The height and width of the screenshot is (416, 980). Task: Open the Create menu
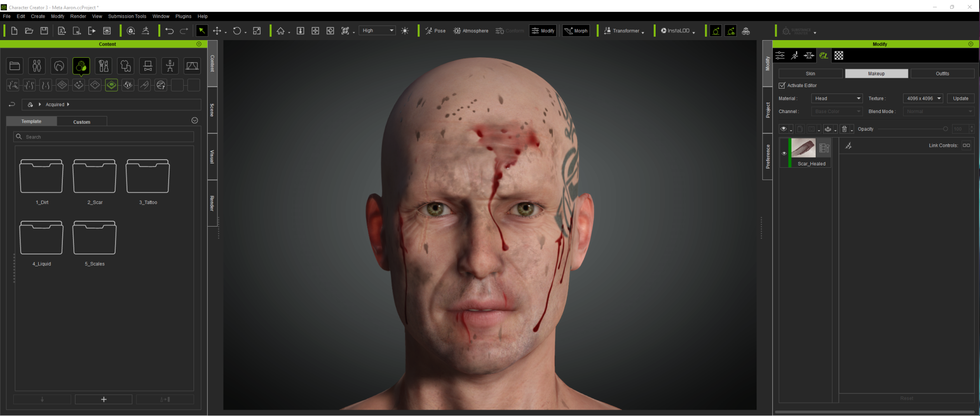[38, 17]
